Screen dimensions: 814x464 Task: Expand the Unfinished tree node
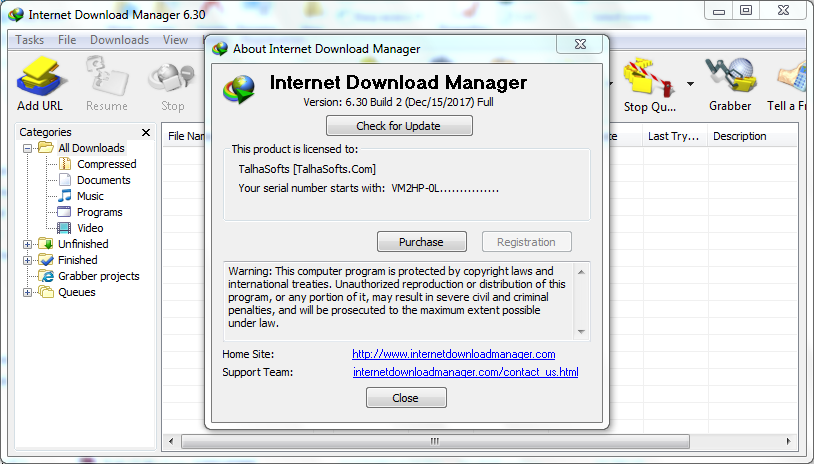tap(28, 244)
